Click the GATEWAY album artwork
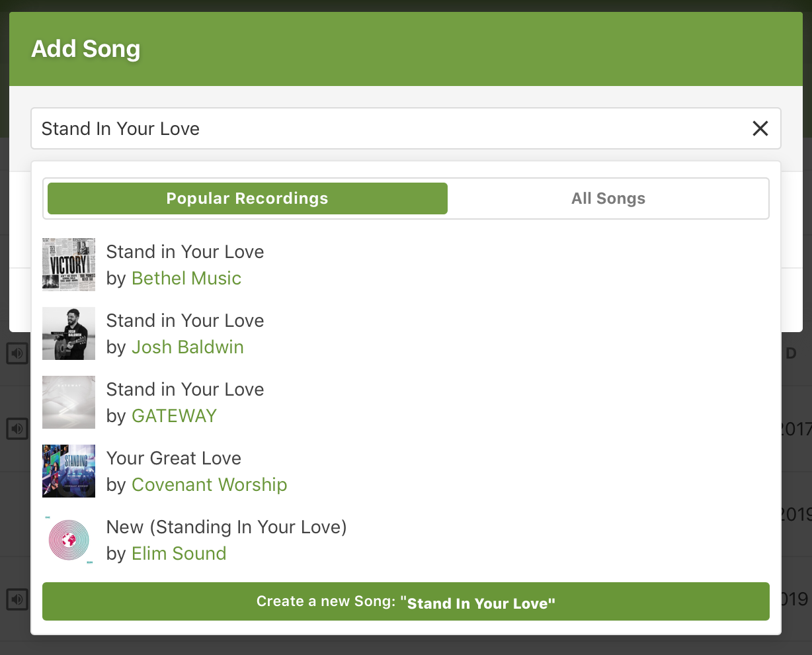This screenshot has height=655, width=812. tap(69, 402)
